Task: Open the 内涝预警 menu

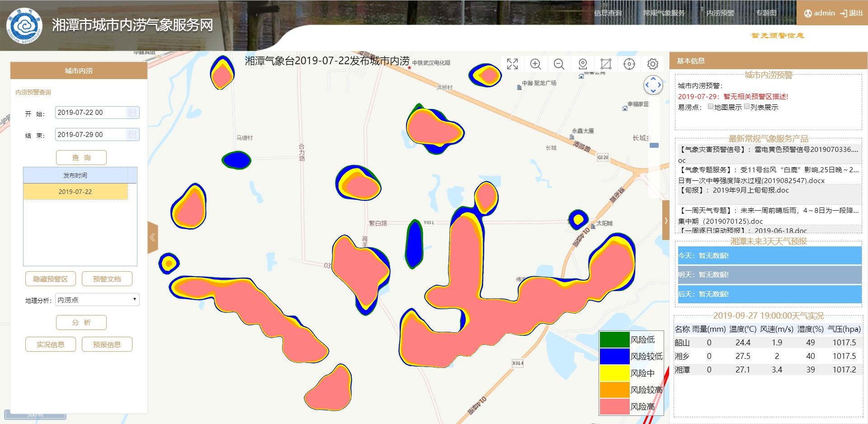Action: pos(720,13)
